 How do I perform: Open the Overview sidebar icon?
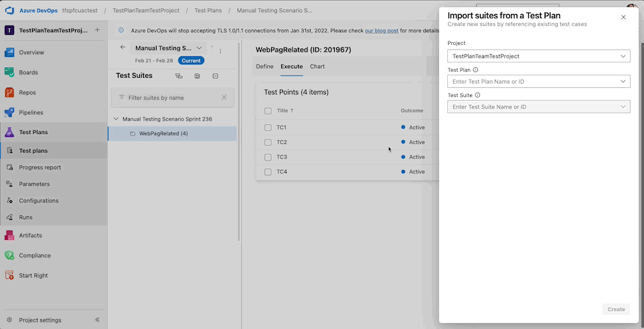[9, 52]
